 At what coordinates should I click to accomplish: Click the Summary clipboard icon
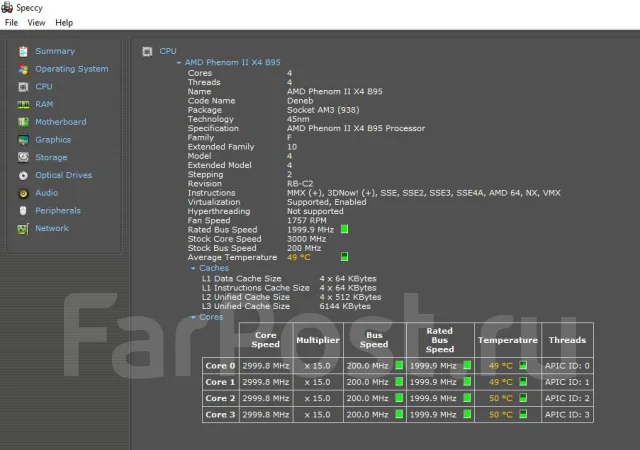pos(23,51)
